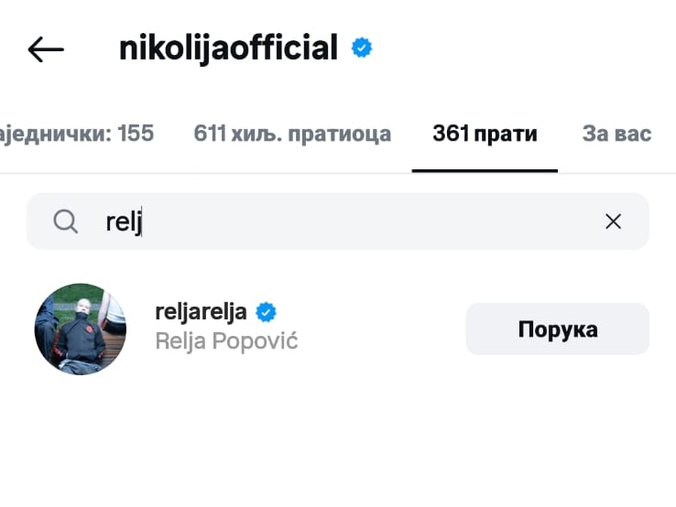
Task: Switch to the заједнички: 155 tab
Action: click(78, 134)
